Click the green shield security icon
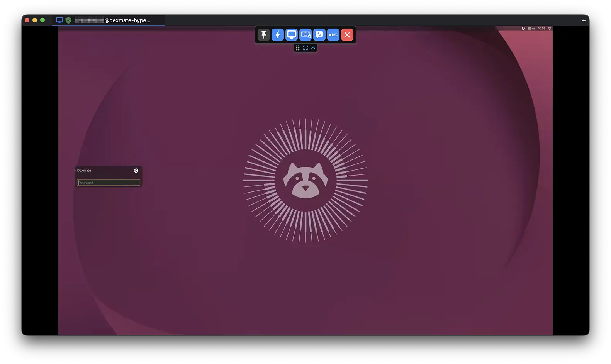611x364 pixels. click(x=68, y=20)
